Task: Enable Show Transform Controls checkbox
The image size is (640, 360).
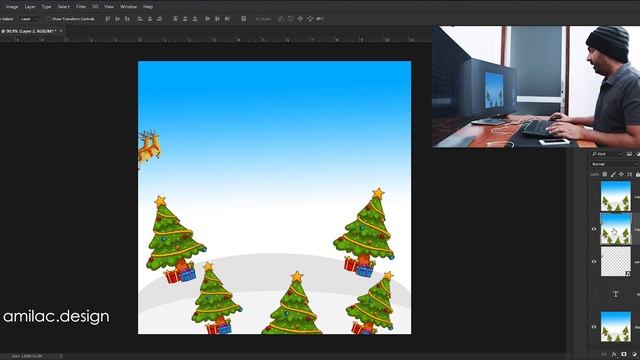Action: coord(48,19)
